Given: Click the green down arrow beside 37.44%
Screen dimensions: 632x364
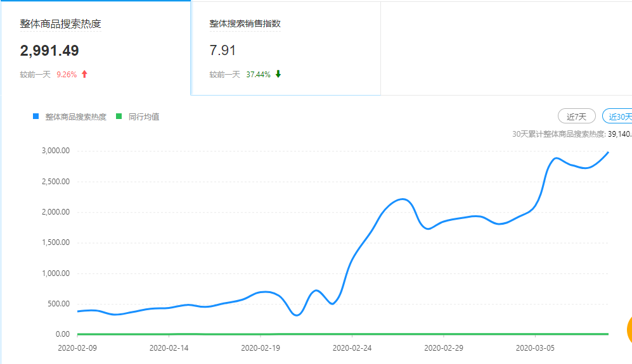Looking at the screenshot, I should pos(278,74).
